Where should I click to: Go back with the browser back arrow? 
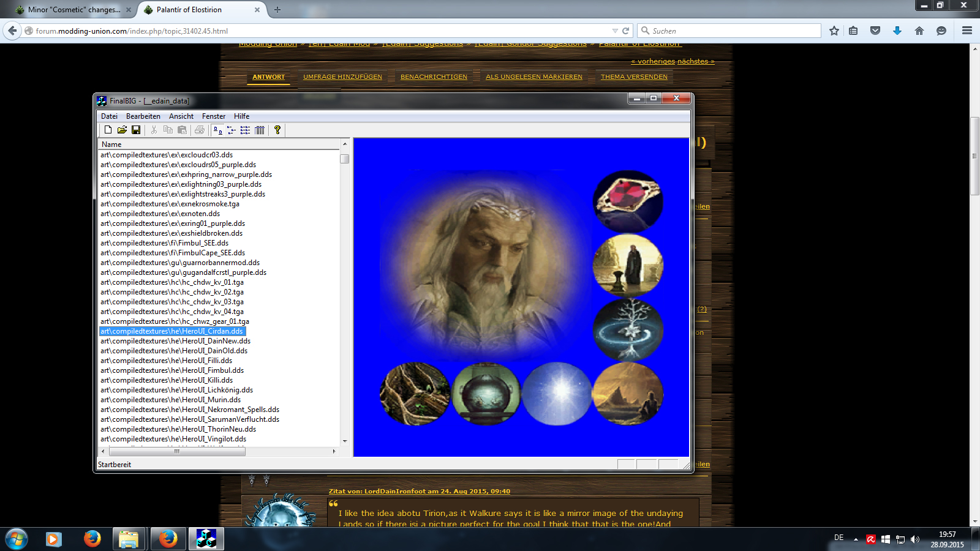(12, 31)
